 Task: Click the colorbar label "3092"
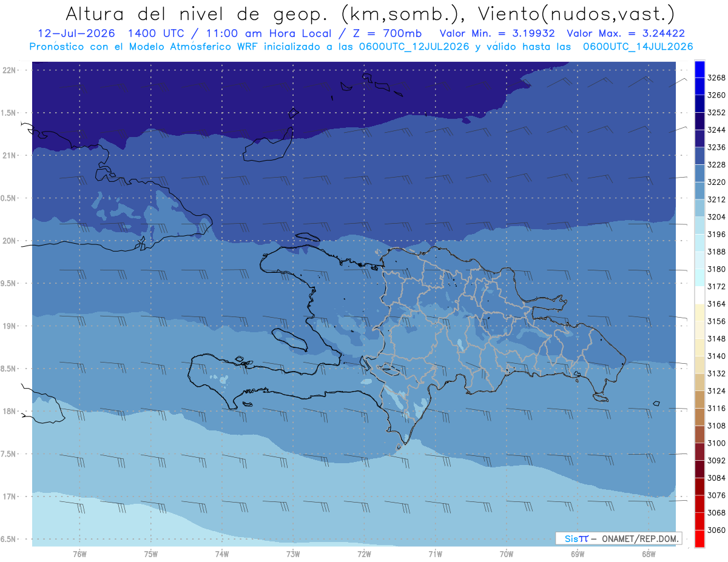[x=716, y=460]
